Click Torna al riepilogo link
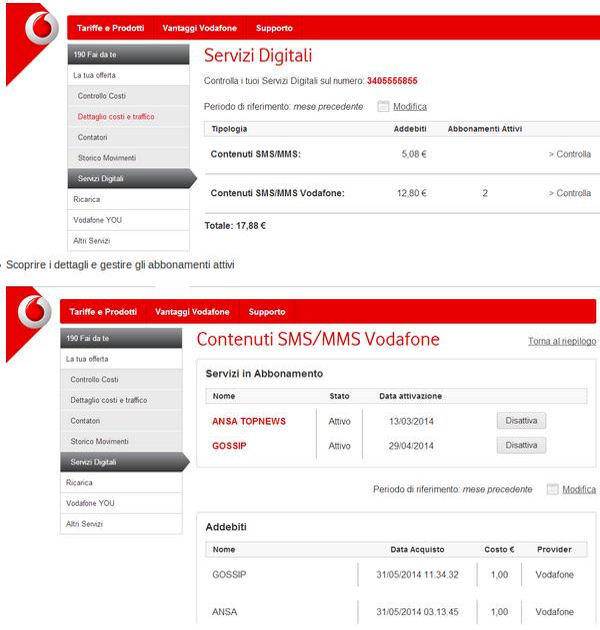Viewport: 600px width, 630px height. (x=562, y=341)
